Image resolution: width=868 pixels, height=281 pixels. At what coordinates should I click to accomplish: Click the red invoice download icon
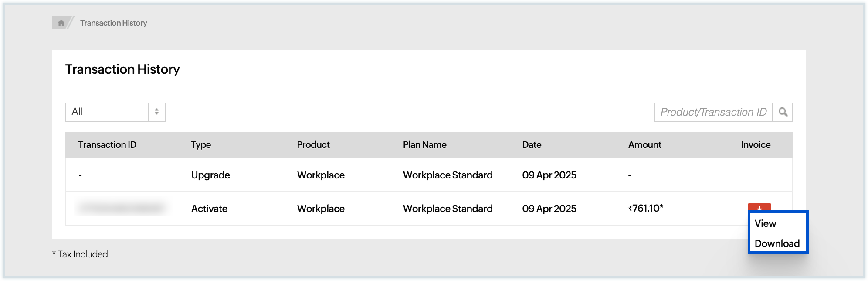pos(759,207)
